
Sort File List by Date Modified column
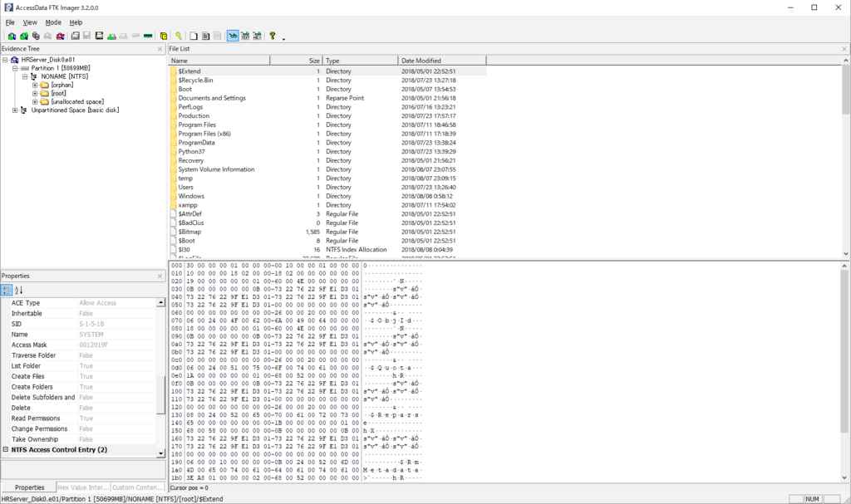[442, 61]
